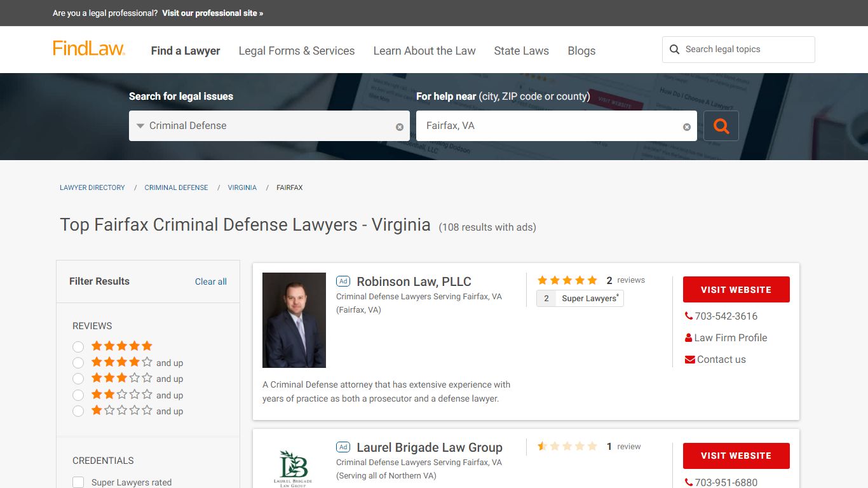Open the Find a Lawyer menu

tap(186, 51)
